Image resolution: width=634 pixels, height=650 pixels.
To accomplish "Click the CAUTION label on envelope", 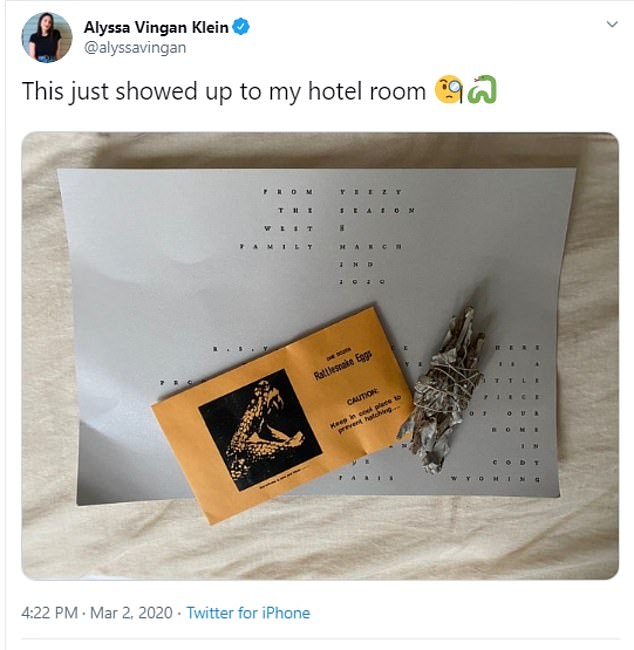I will click(362, 398).
